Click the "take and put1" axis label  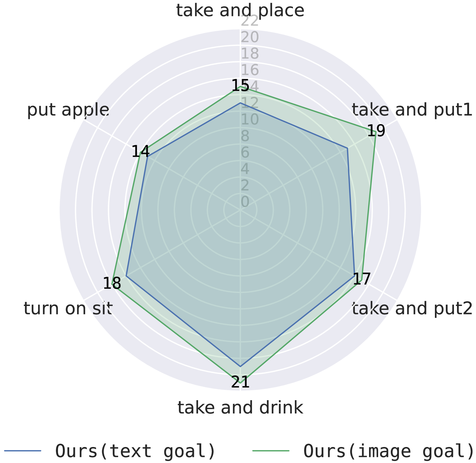[412, 110]
